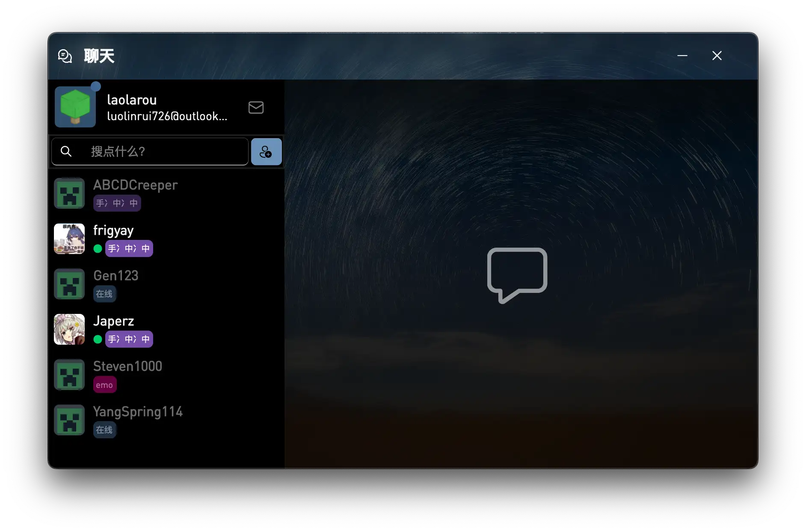Click the search magnifier icon
The width and height of the screenshot is (806, 532).
coord(66,151)
